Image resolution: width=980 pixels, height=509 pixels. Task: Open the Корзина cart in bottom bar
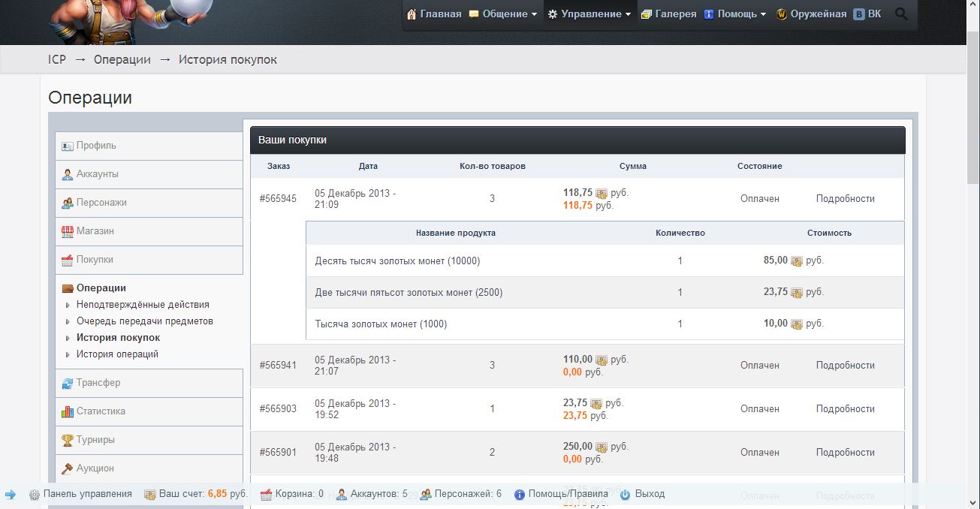point(291,494)
